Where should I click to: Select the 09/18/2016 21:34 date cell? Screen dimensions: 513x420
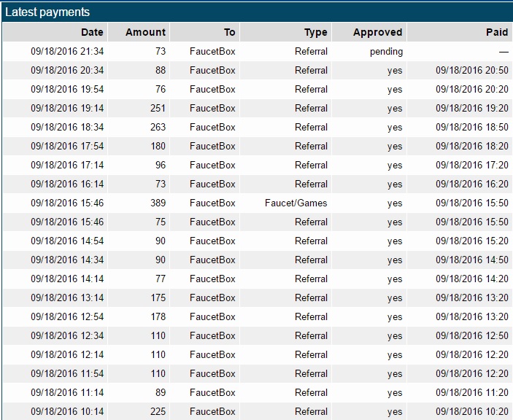pyautogui.click(x=67, y=51)
